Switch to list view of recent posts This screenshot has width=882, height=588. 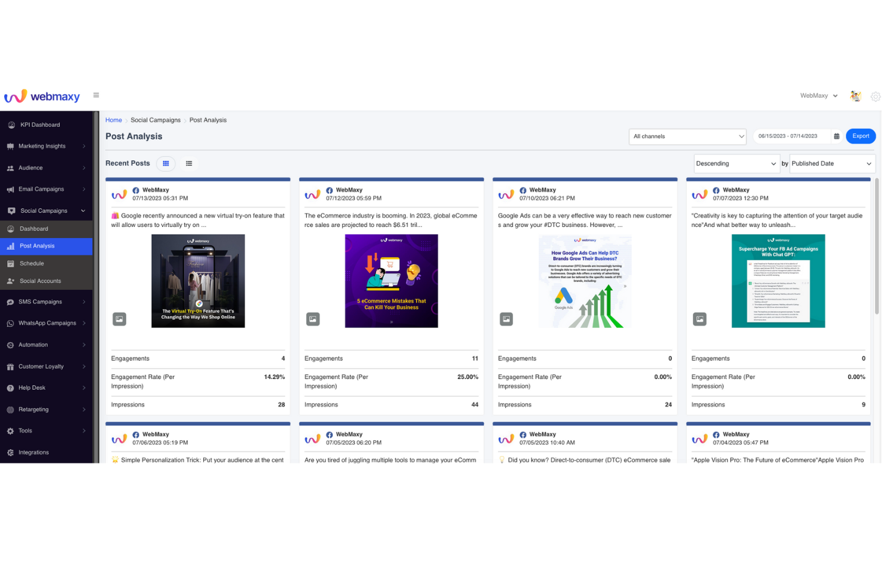tap(189, 163)
